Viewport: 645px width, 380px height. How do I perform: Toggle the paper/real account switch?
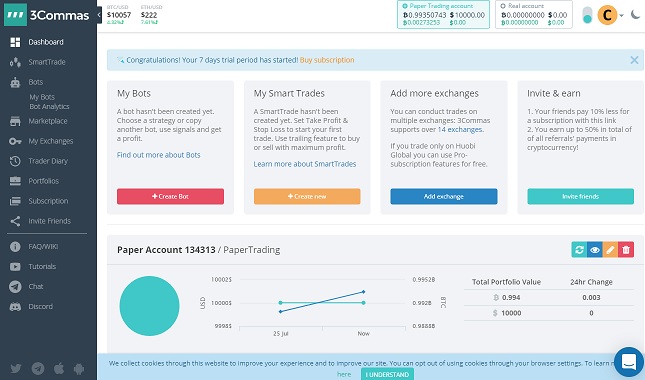(587, 15)
